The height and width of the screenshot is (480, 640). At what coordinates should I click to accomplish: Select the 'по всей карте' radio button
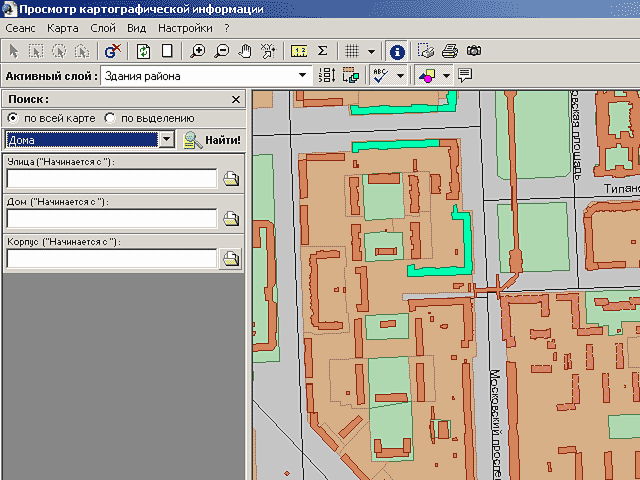[14, 118]
